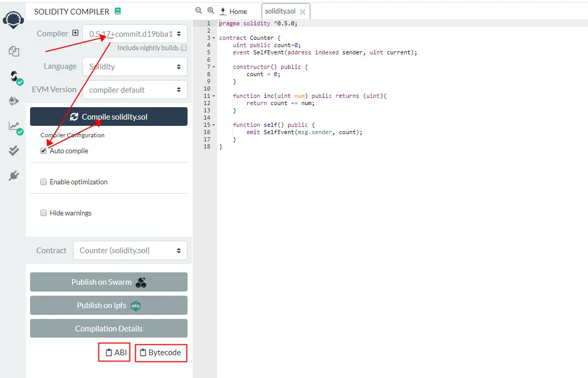This screenshot has width=588, height=378.
Task: Click the zoom in magnifier icon
Action: point(211,11)
